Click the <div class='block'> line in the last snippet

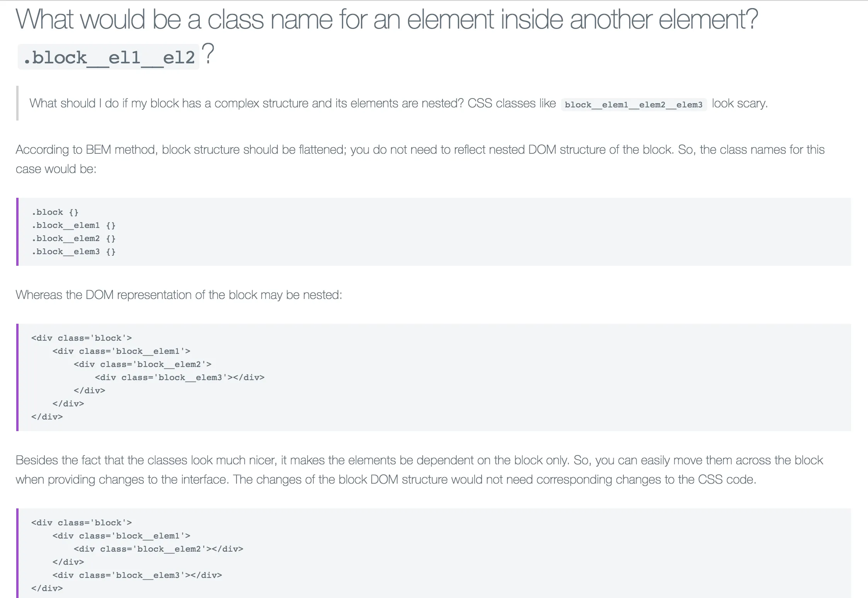click(x=82, y=523)
